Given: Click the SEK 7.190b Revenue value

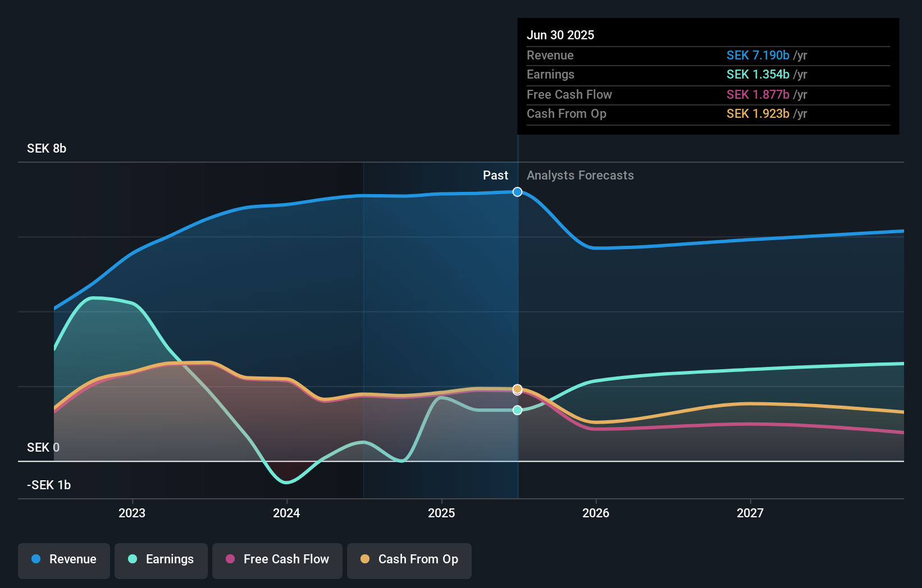Looking at the screenshot, I should [x=757, y=55].
